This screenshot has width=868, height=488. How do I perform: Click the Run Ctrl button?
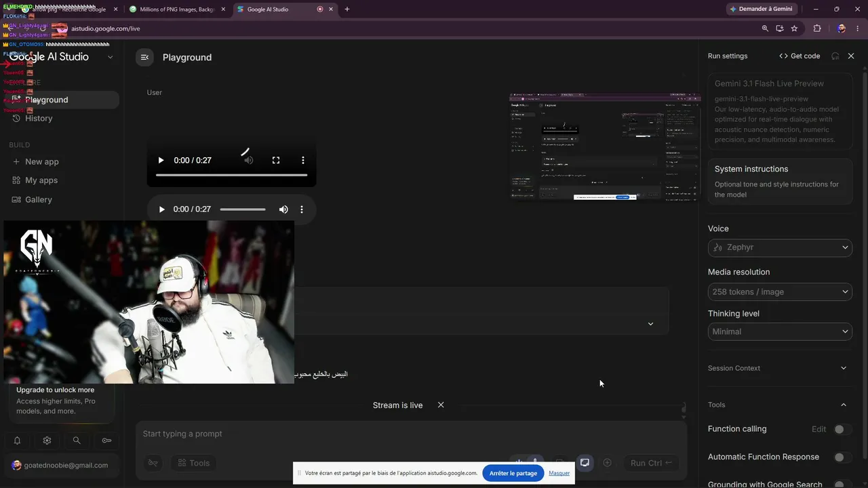tap(651, 463)
